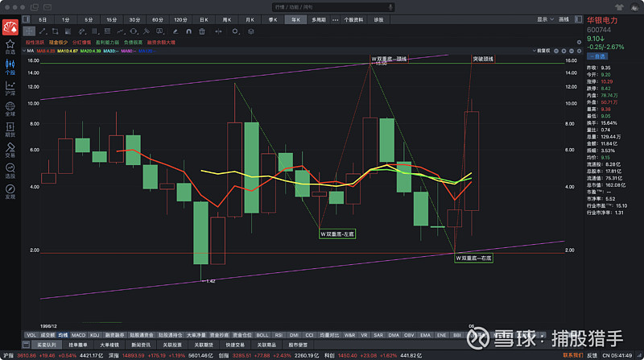Click the zoom-out minus circle on chart

point(572,51)
